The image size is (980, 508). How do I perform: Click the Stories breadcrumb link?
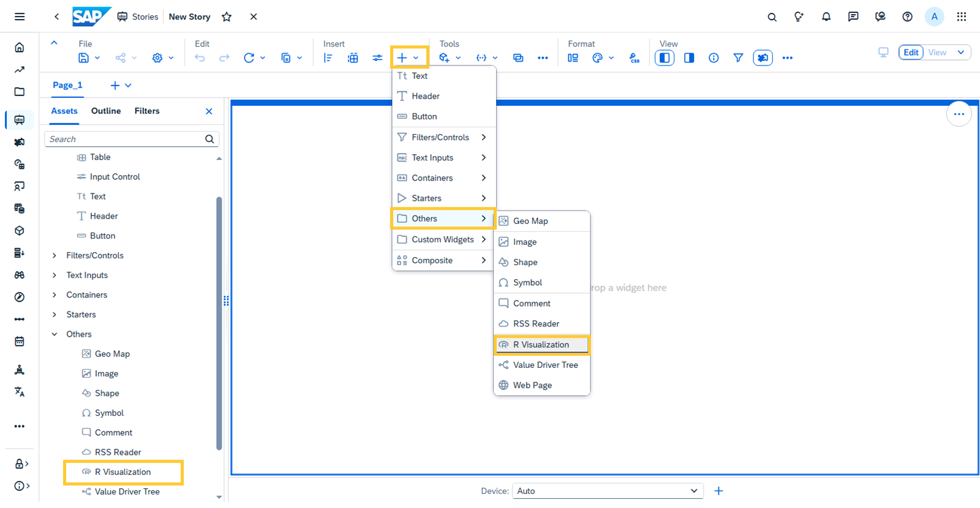(x=145, y=17)
